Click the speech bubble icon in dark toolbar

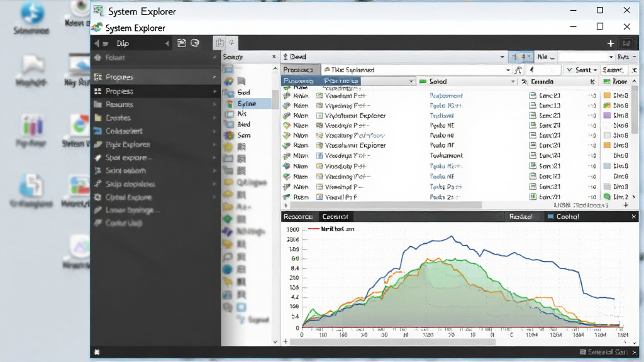(x=195, y=43)
